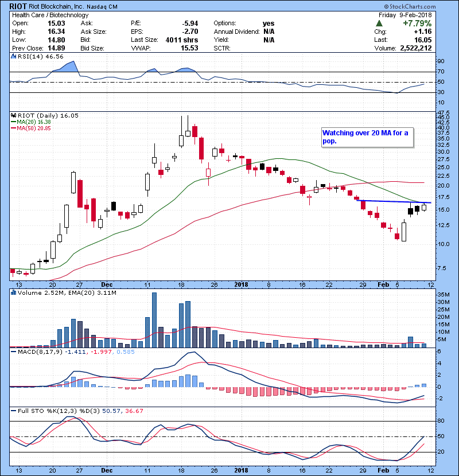
Task: Click the EPS value -2.70
Action: (x=190, y=32)
